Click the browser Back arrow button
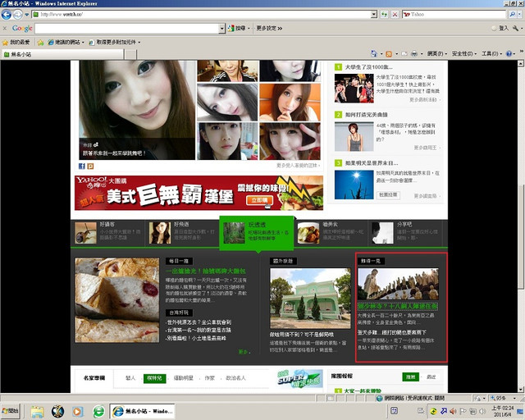The width and height of the screenshot is (525, 420). (7, 15)
